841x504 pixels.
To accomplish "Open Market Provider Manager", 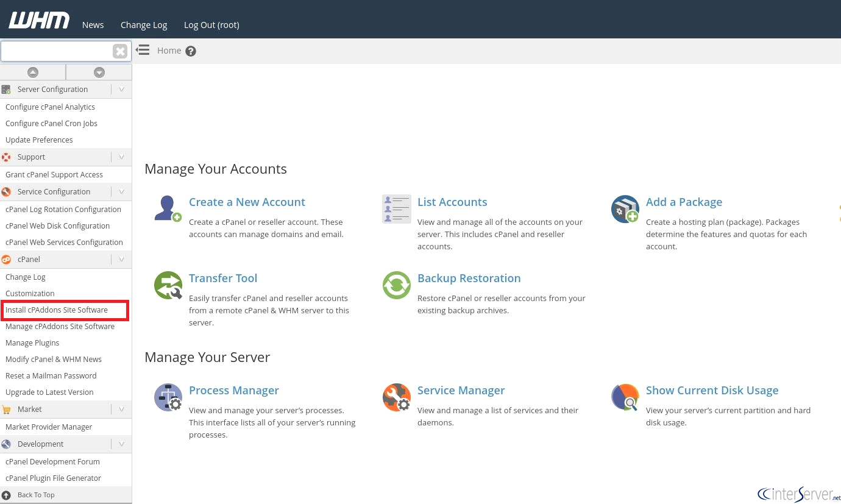I will 49,427.
